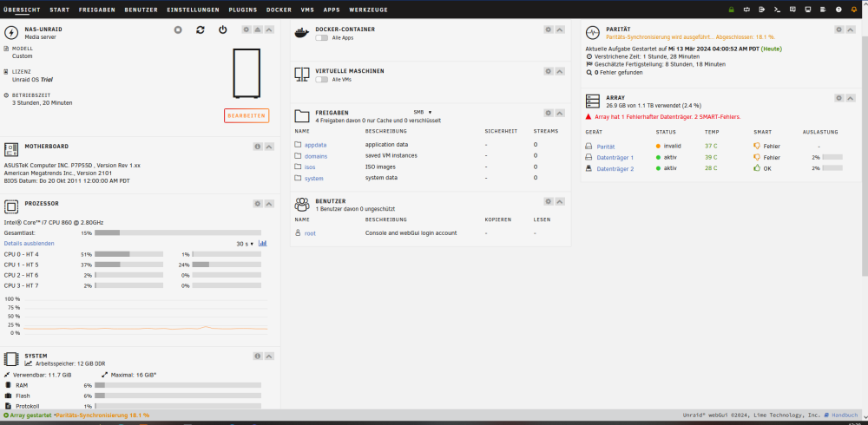Collapse the Docker-Container panel
The height and width of the screenshot is (425, 868).
click(560, 29)
